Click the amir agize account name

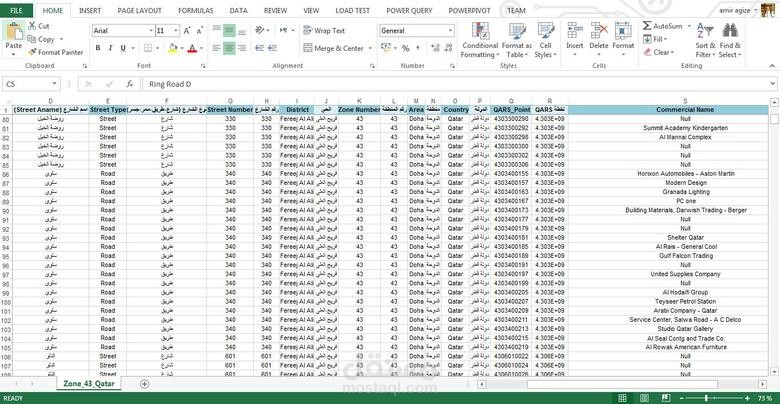[735, 10]
